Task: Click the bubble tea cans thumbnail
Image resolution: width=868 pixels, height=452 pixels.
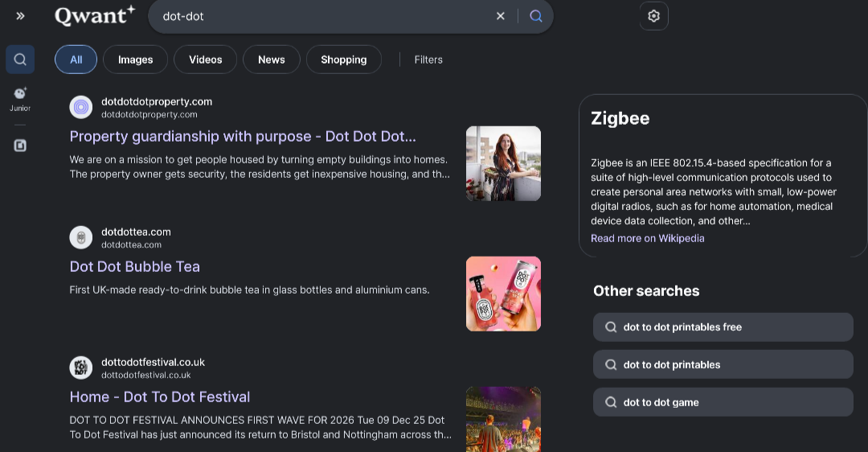Action: (503, 294)
